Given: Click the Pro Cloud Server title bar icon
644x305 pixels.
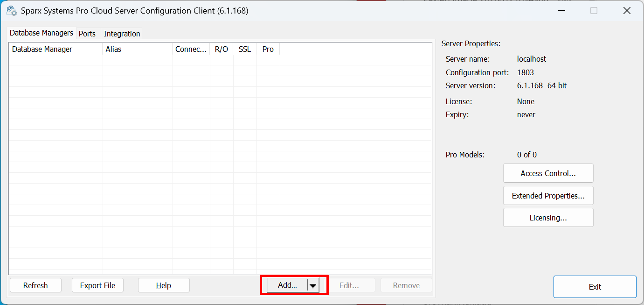Looking at the screenshot, I should tap(11, 10).
